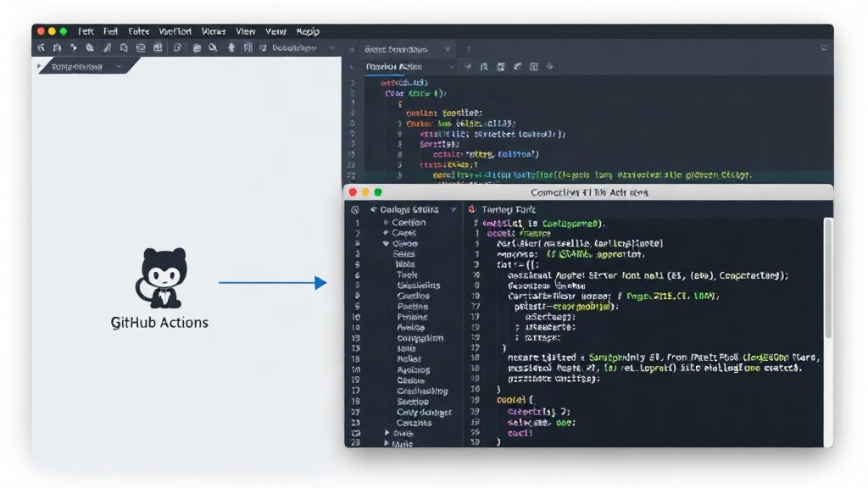Close the upper editor tab with its x

pyautogui.click(x=448, y=49)
